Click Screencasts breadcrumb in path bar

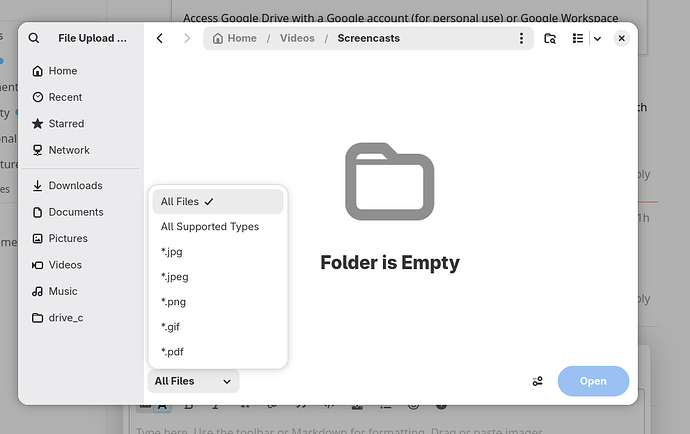[369, 38]
